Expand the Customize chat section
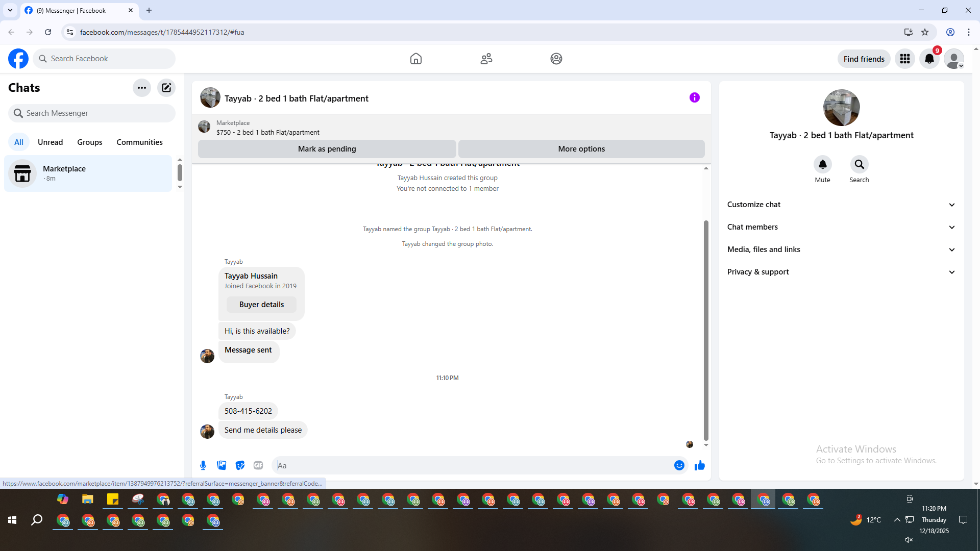 (x=841, y=205)
